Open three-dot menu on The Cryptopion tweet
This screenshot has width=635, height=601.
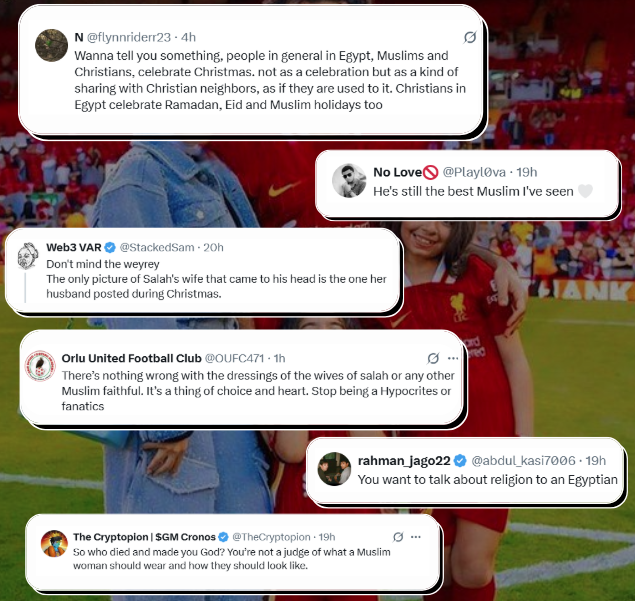click(x=416, y=537)
